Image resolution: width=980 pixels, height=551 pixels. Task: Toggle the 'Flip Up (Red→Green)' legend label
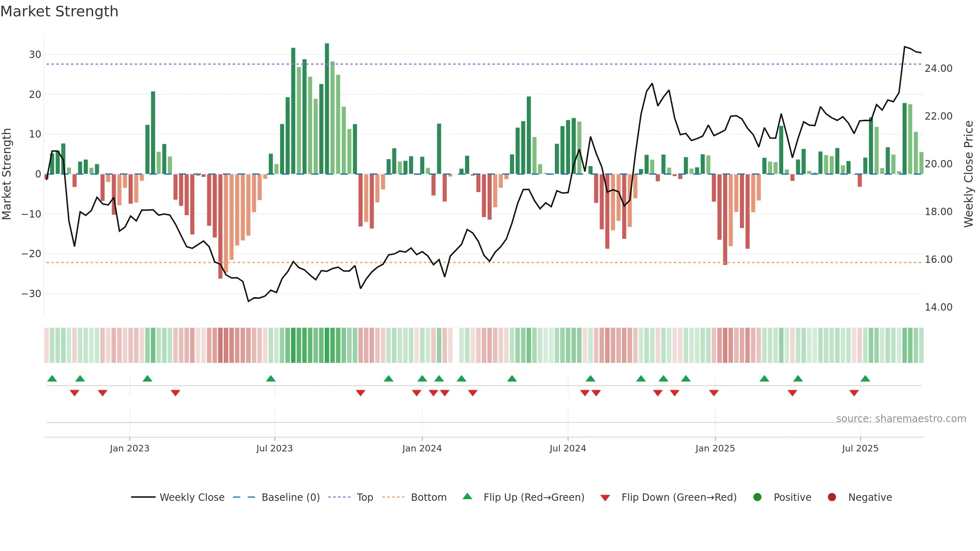(534, 497)
